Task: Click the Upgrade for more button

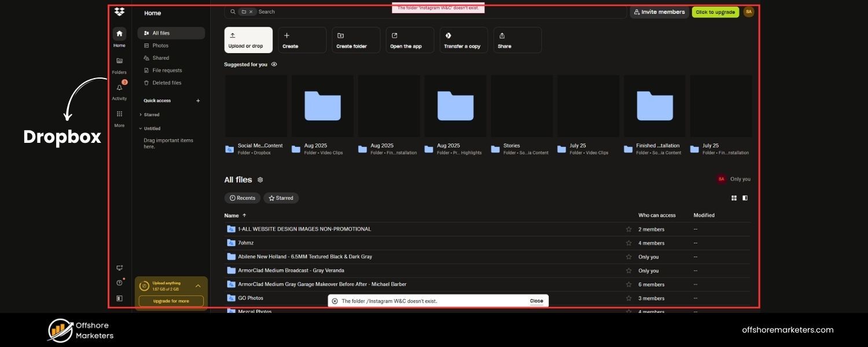Action: point(171,301)
